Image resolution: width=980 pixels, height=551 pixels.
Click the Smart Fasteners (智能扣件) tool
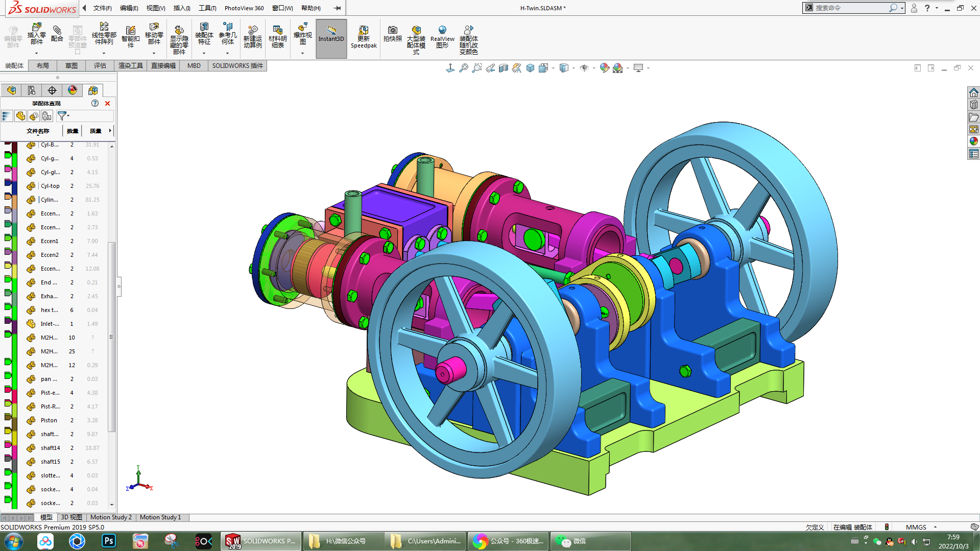pos(130,36)
